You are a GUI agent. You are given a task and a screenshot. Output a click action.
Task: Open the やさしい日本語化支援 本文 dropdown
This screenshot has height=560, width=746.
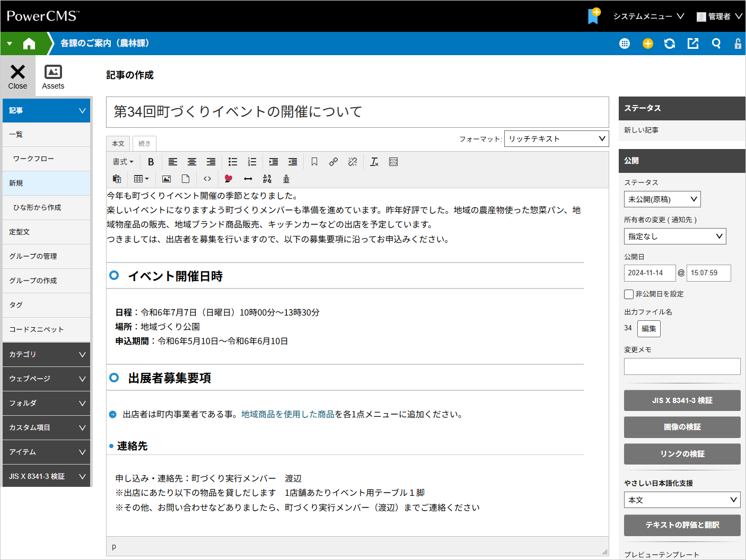click(x=682, y=500)
